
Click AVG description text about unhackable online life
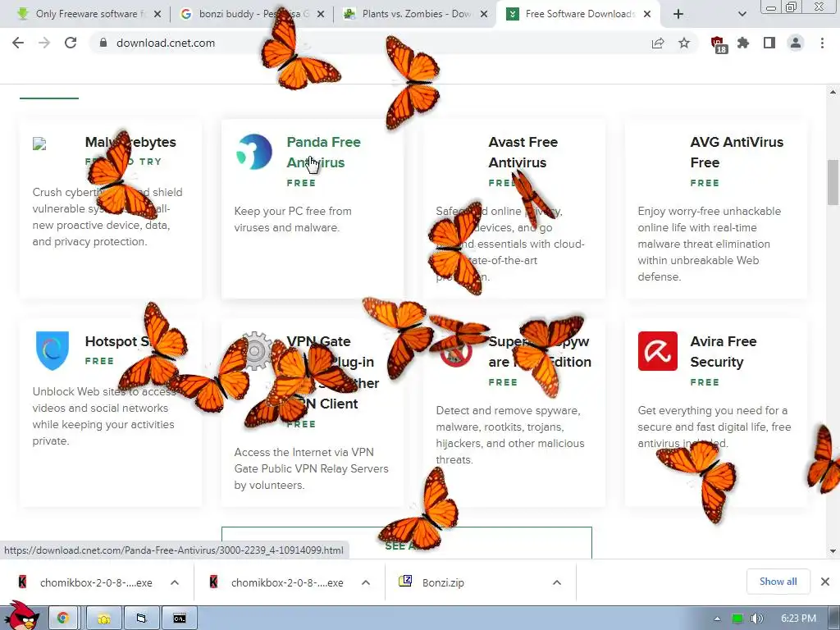709,244
